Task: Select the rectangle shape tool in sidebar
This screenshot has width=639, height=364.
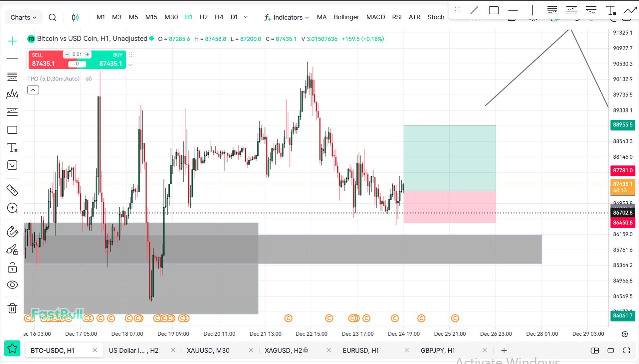Action: (x=12, y=130)
